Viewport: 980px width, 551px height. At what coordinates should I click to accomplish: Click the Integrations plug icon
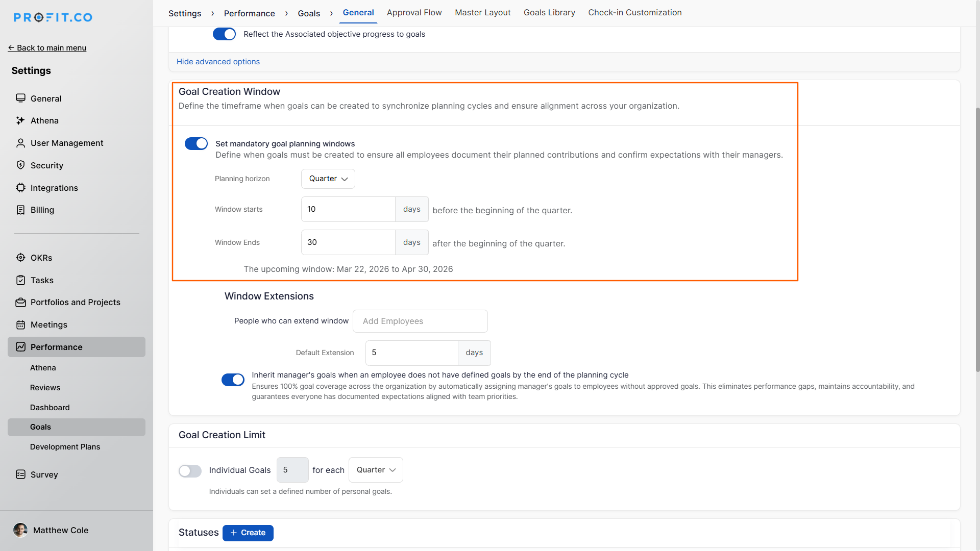(x=20, y=188)
